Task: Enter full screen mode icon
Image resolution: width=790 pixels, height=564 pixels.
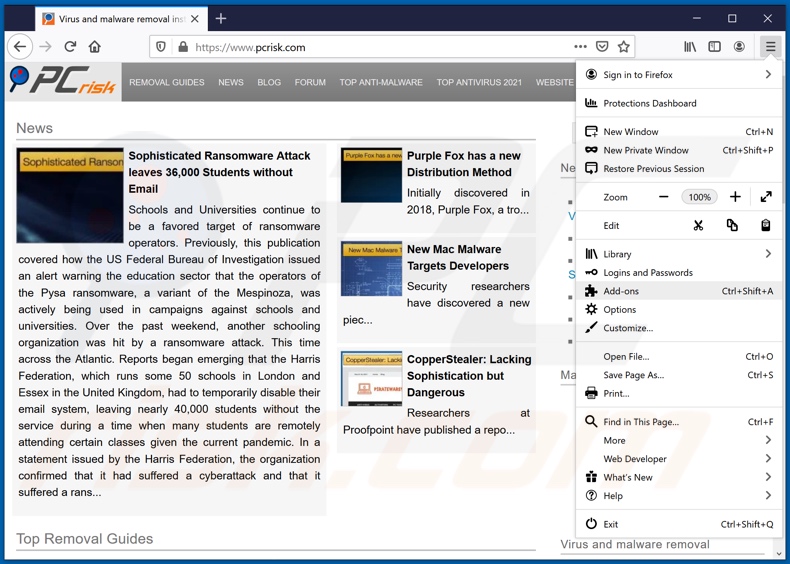Action: (765, 197)
